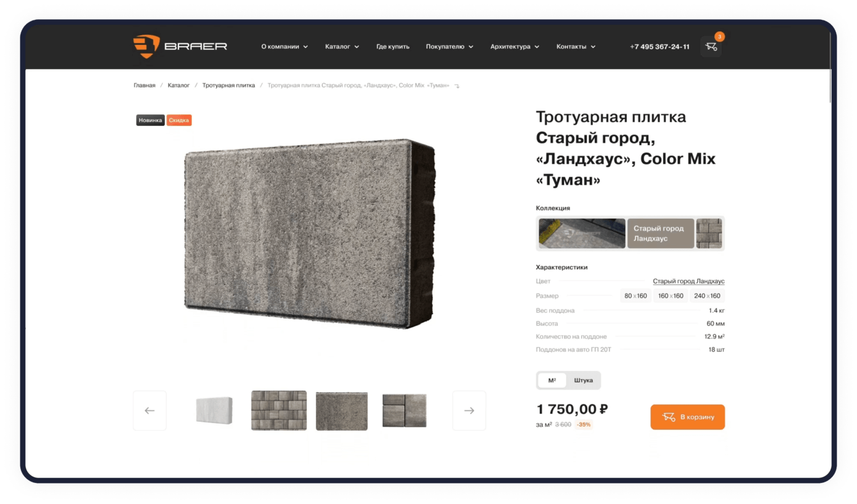Open the Где купить menu item

393,47
